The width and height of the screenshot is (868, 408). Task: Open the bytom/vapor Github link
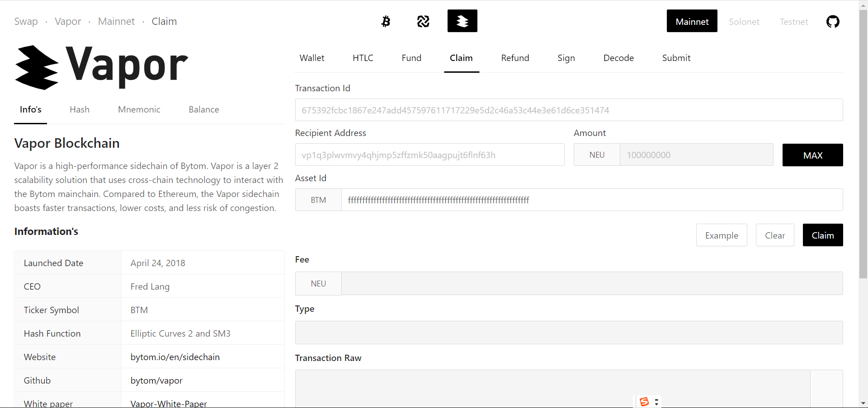156,380
